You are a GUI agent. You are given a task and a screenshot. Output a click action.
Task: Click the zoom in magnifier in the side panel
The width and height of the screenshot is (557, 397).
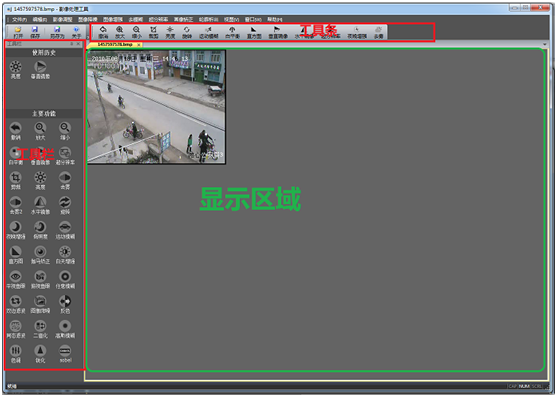pyautogui.click(x=40, y=131)
